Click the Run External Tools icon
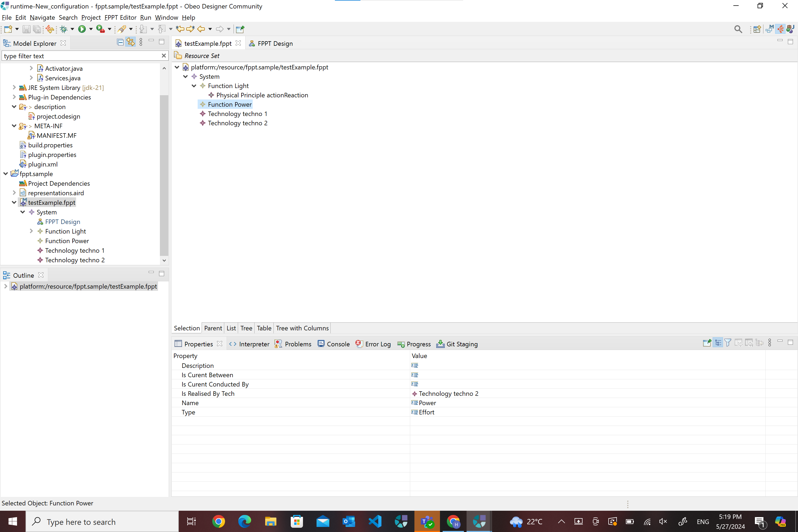The height and width of the screenshot is (532, 798). point(101,29)
